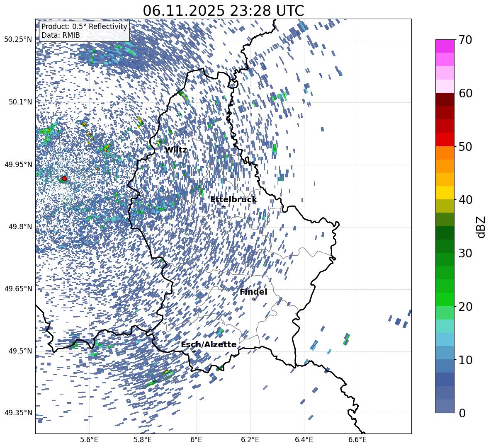Image resolution: width=491 pixels, height=448 pixels.
Task: Click the 50.1°N latitude label
Action: pyautogui.click(x=20, y=102)
